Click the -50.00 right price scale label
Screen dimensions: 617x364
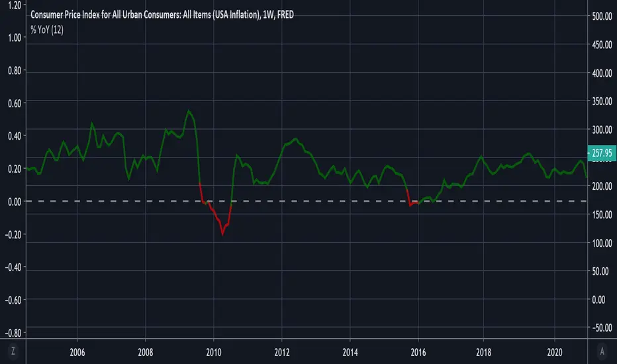coord(602,328)
